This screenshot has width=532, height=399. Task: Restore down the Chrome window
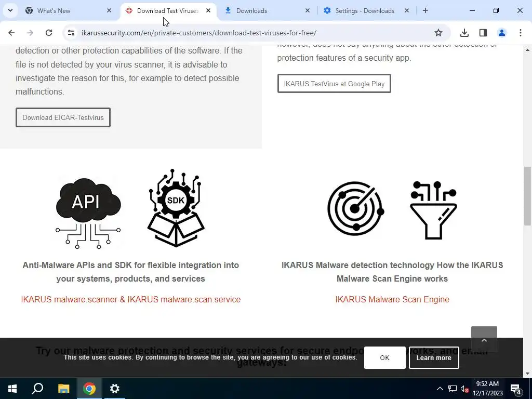point(496,10)
